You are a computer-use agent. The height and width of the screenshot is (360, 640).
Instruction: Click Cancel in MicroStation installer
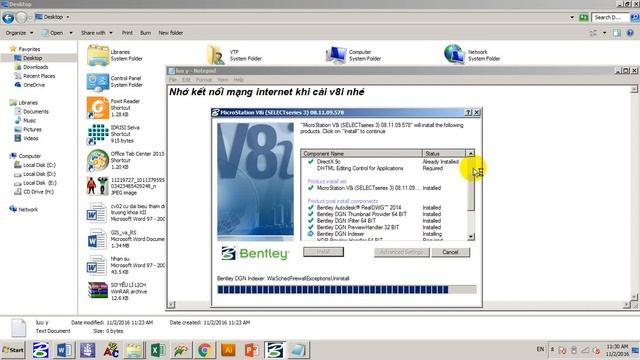(450, 252)
